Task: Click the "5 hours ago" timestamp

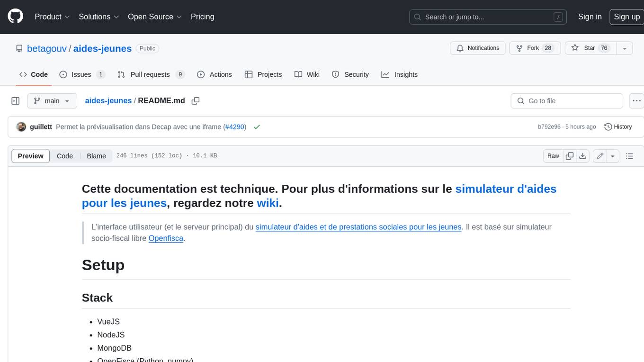Action: click(x=580, y=127)
